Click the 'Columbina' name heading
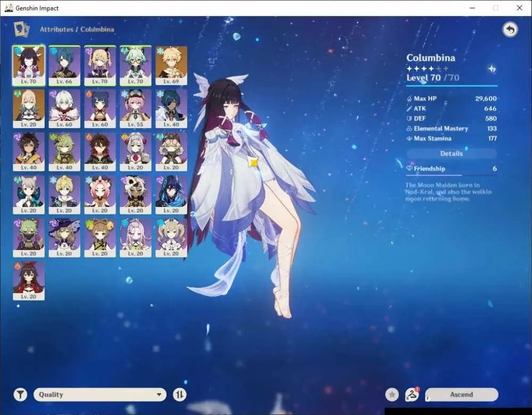This screenshot has width=532, height=415. 431,57
